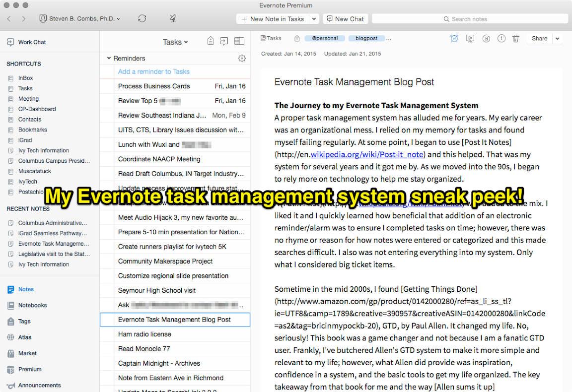Check off Seymour High School visit

(107, 291)
